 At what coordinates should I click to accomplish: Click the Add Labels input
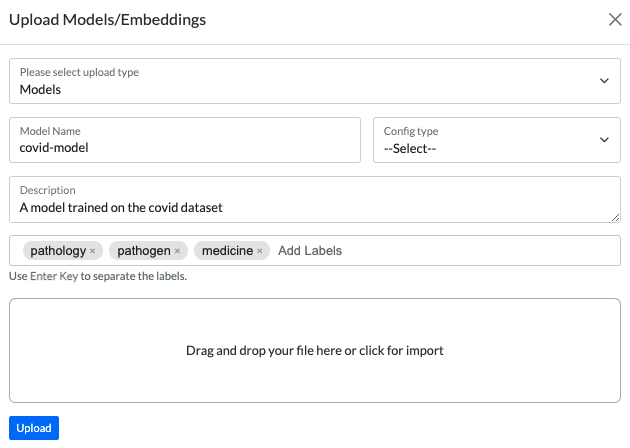(x=446, y=251)
